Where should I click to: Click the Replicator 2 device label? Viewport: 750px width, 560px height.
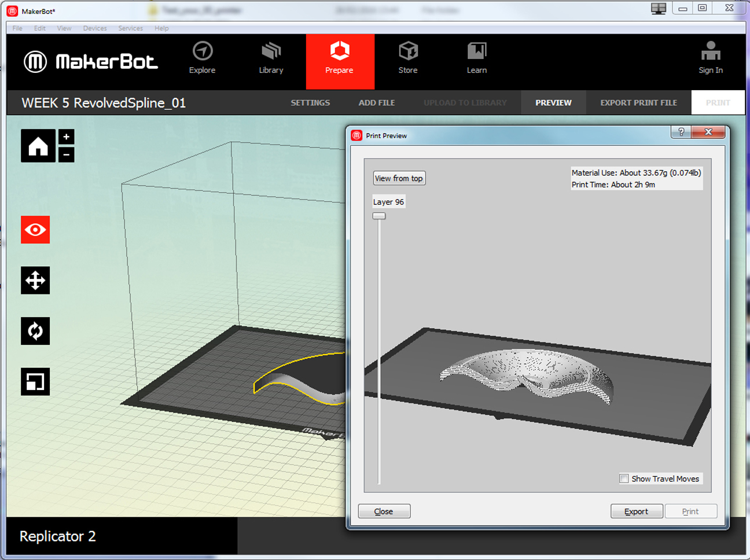point(58,536)
